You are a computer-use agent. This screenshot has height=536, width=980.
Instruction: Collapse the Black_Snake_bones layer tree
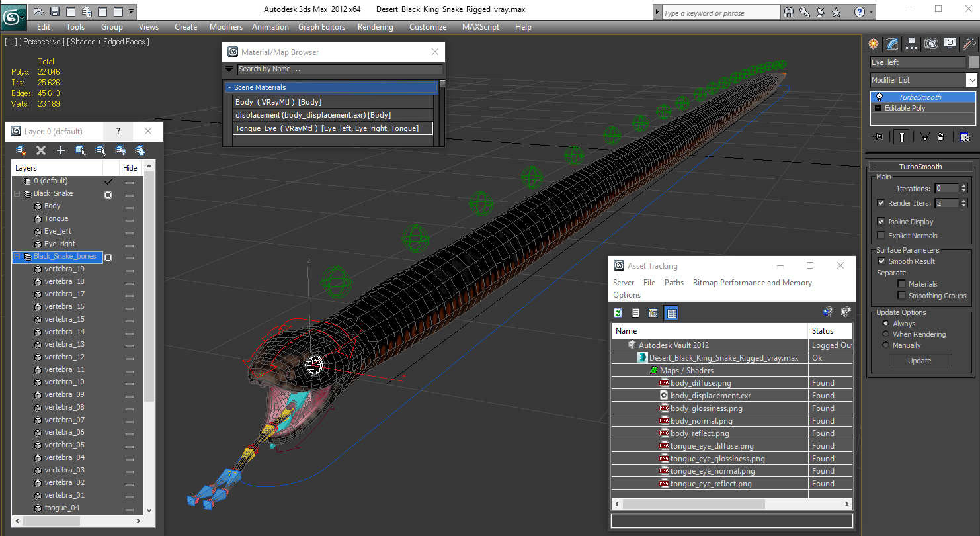(x=17, y=257)
